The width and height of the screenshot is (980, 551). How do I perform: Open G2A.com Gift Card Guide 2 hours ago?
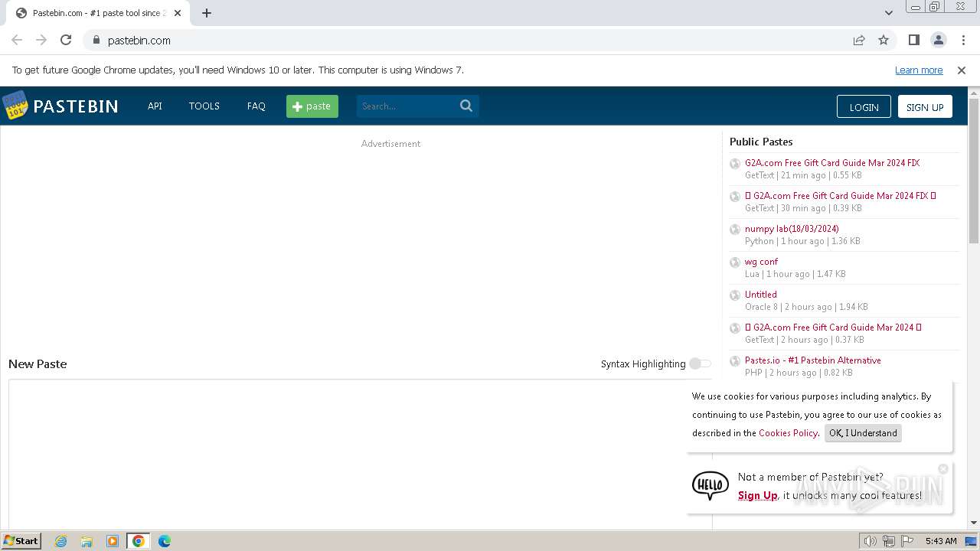[833, 328]
